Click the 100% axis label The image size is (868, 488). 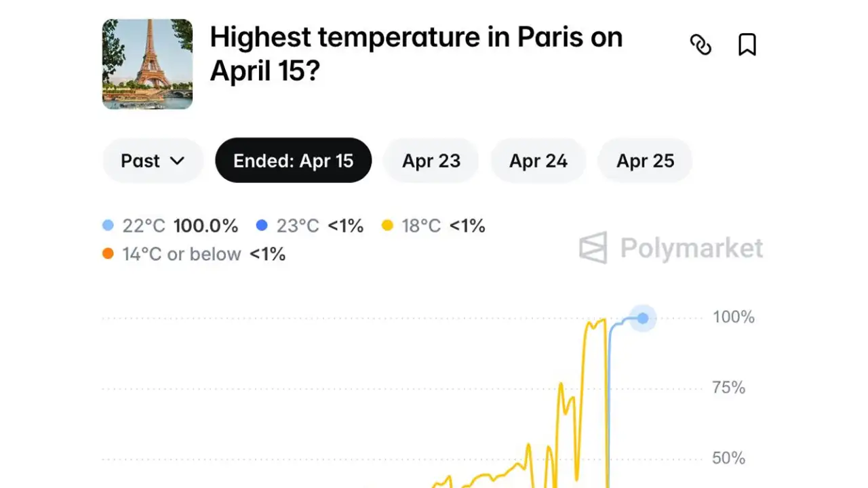pyautogui.click(x=733, y=317)
